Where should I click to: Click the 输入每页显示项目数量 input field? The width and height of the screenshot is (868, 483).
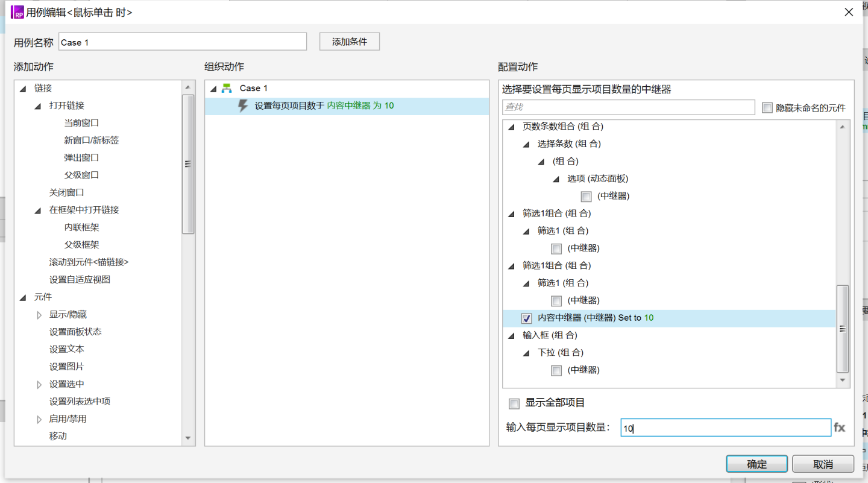[x=726, y=428]
